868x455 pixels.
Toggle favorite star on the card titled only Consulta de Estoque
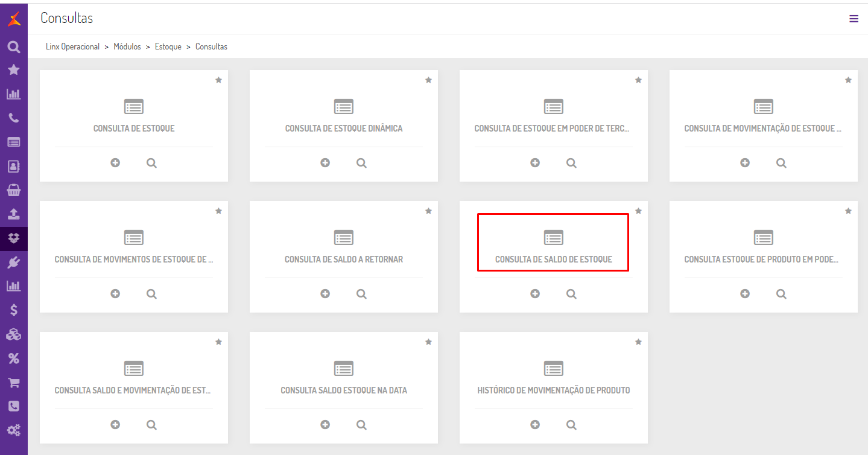pos(218,80)
